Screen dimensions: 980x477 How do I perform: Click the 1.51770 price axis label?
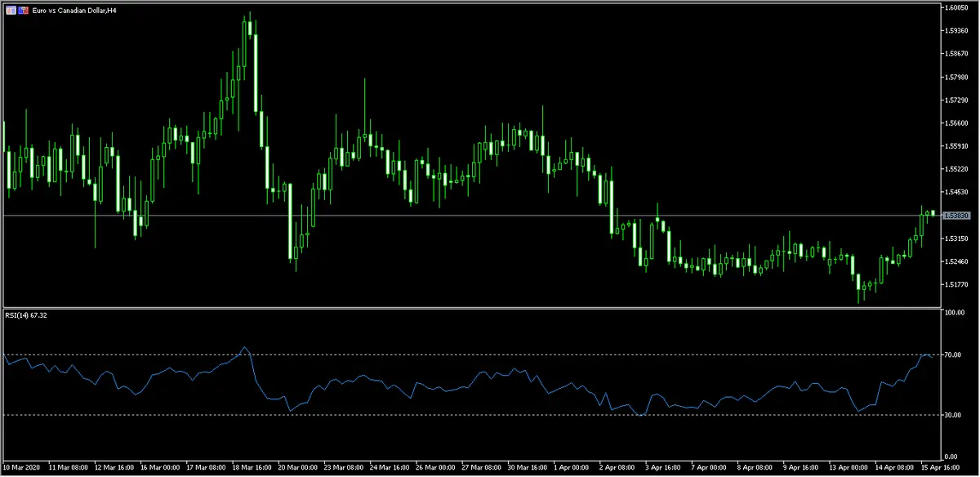[x=955, y=284]
